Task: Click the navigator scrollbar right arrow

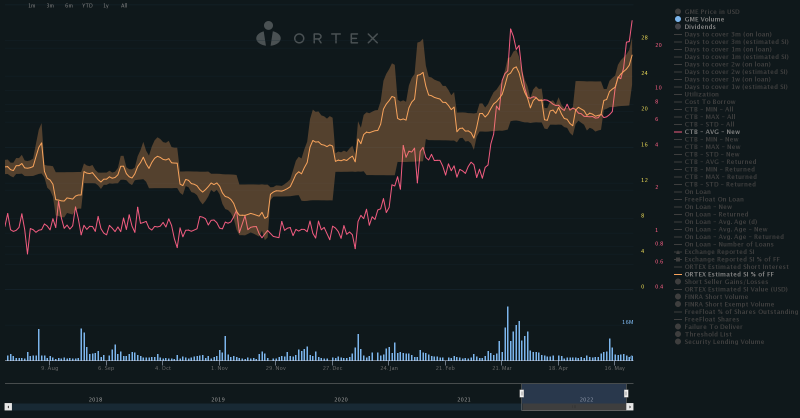Action: coord(630,407)
